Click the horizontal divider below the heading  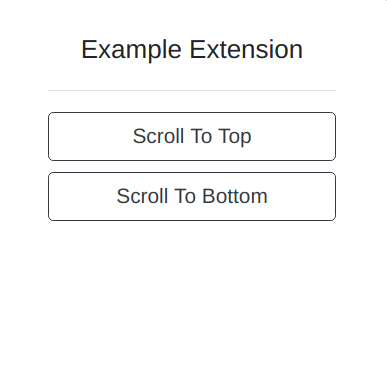point(192,90)
